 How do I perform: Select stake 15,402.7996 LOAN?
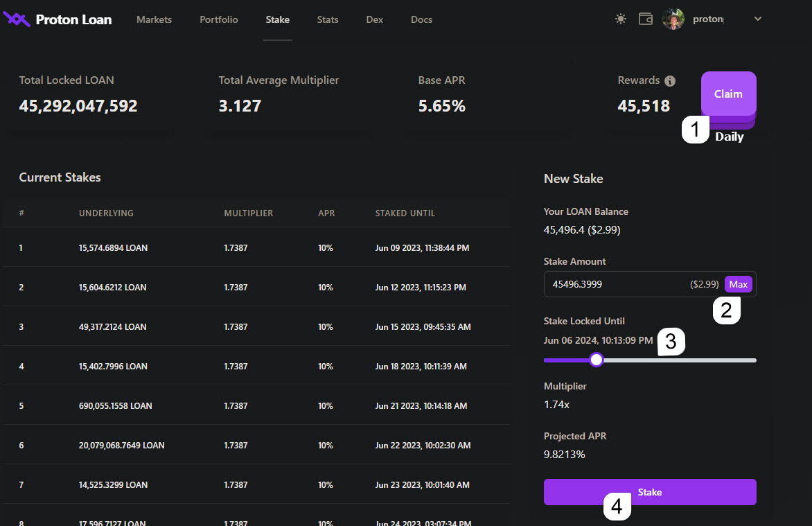(113, 366)
